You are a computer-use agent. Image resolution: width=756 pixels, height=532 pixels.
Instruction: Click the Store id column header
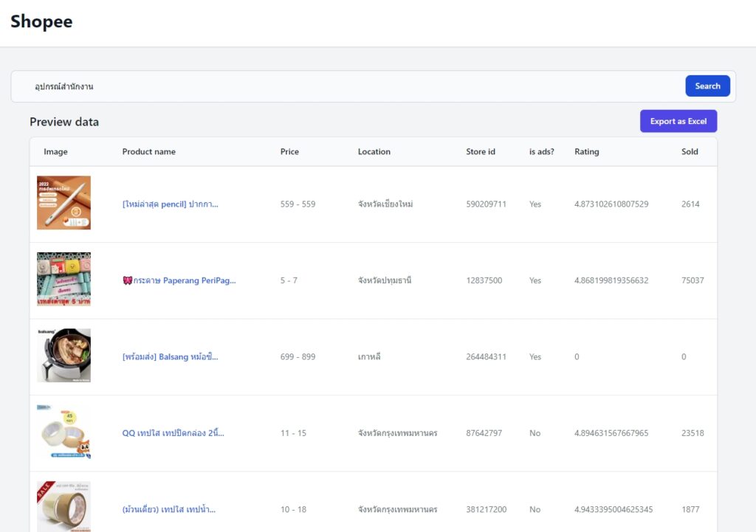point(481,152)
